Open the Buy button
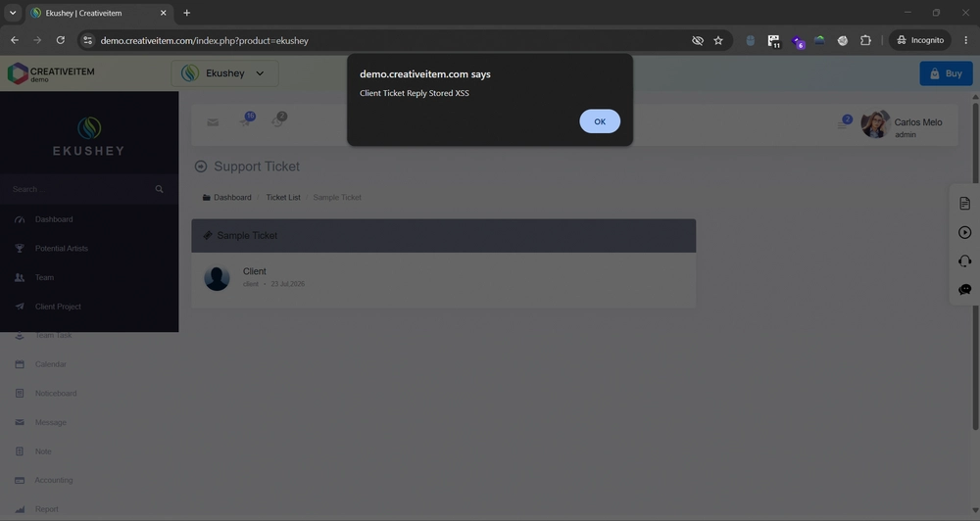The image size is (980, 521). coord(946,73)
